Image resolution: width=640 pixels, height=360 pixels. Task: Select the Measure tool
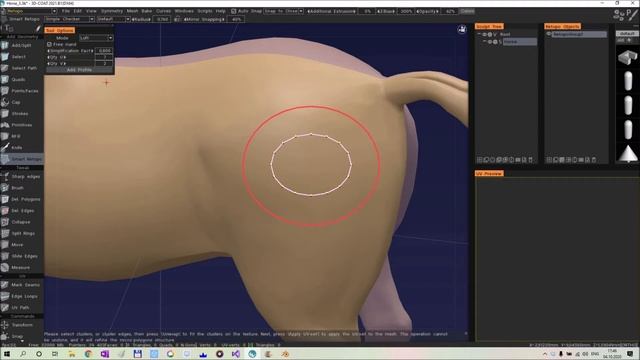coord(22,268)
